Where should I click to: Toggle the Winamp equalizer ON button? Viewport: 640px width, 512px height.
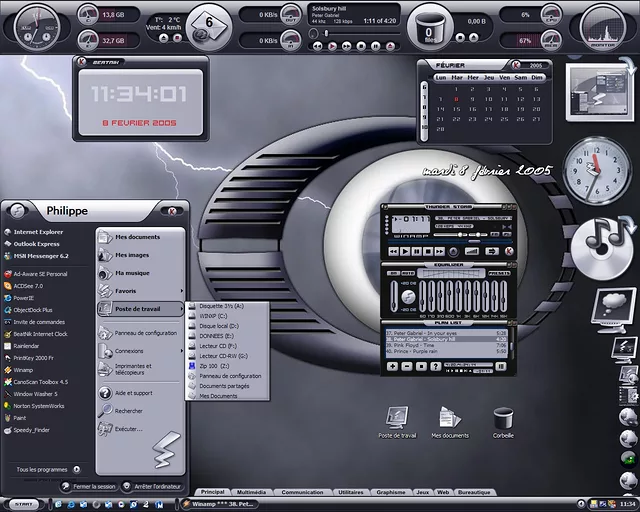click(x=393, y=272)
